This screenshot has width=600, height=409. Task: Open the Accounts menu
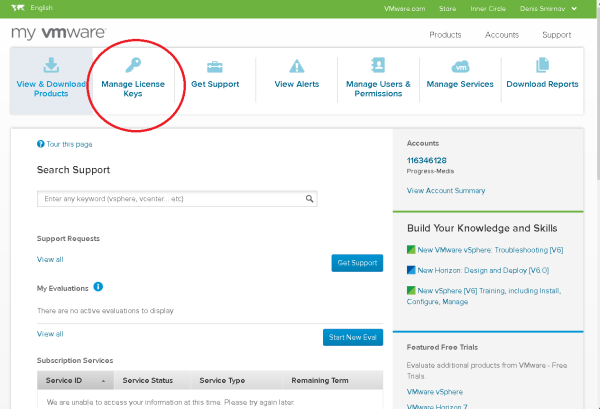tap(502, 35)
